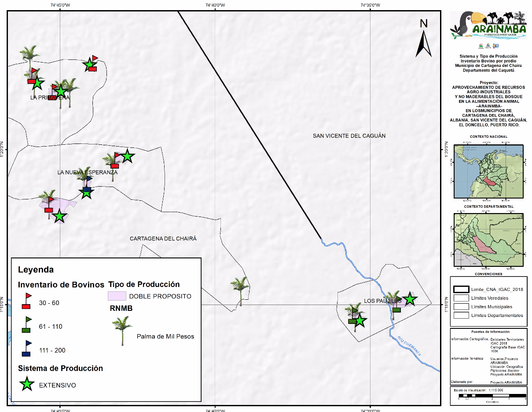Click the Límites Departamentales symbol box
This screenshot has width=532, height=412.
point(462,315)
